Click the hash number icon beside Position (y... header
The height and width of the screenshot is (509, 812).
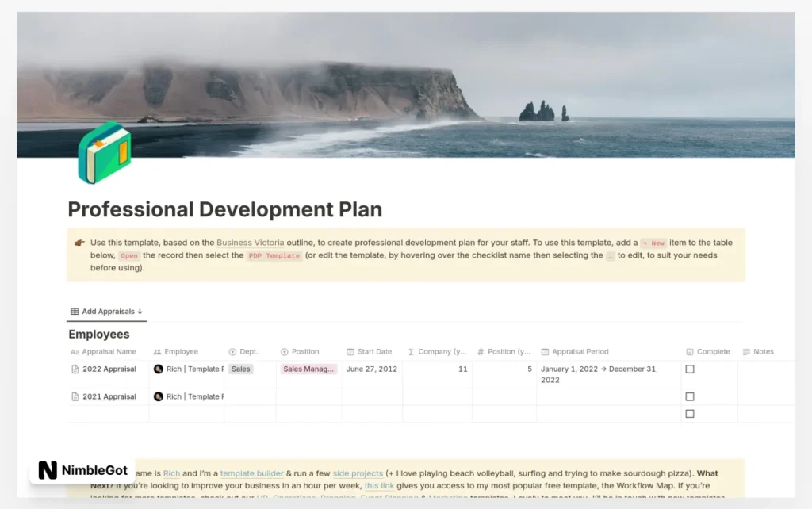coord(481,351)
